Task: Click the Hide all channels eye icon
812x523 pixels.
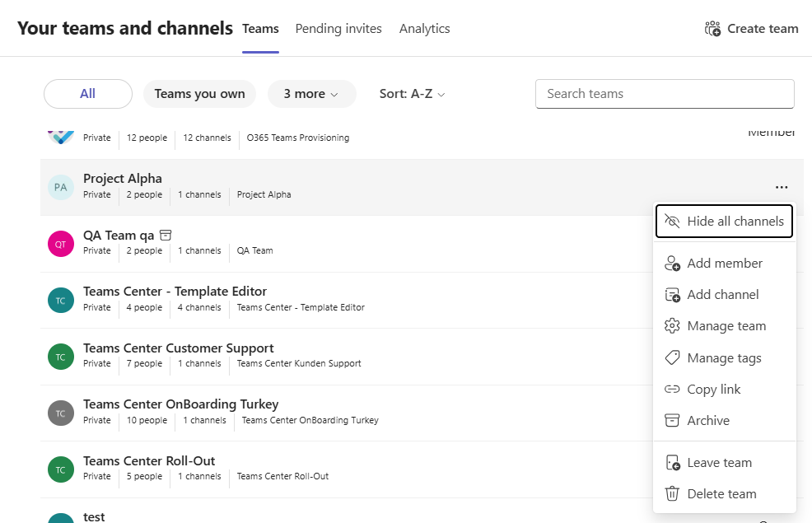Action: tap(672, 221)
